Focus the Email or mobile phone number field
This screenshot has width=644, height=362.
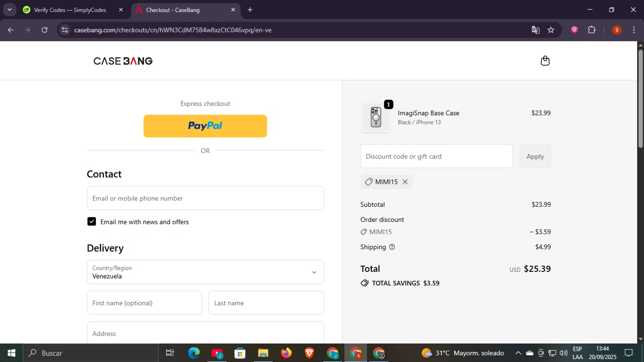click(205, 198)
